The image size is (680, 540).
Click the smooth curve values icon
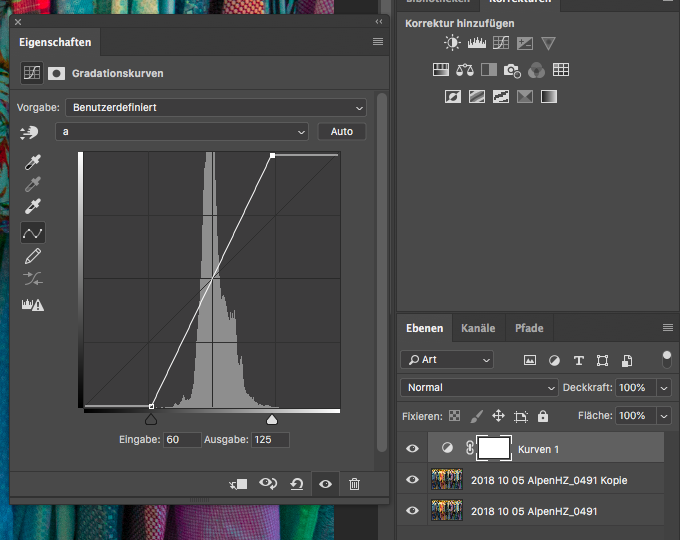[33, 278]
